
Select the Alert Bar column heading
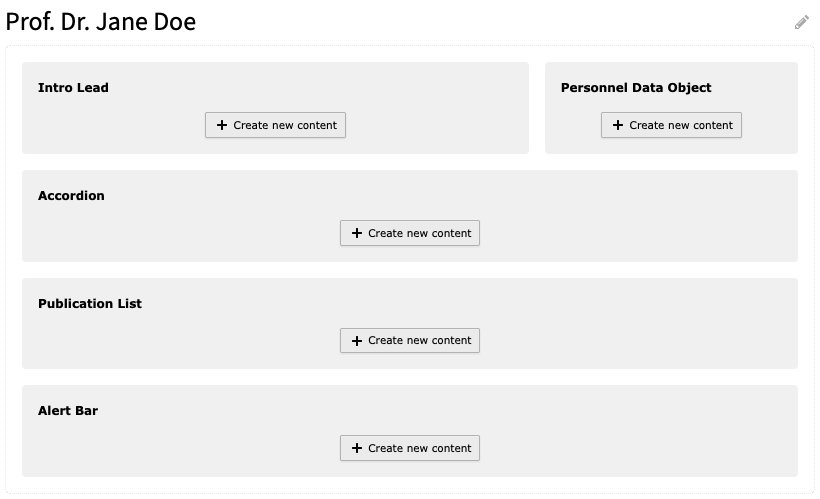[68, 411]
